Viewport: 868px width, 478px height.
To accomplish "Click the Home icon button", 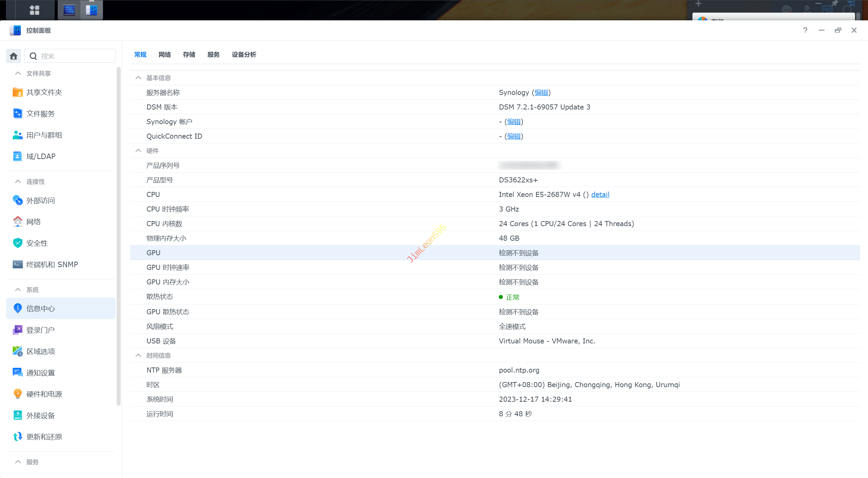I will (14, 56).
